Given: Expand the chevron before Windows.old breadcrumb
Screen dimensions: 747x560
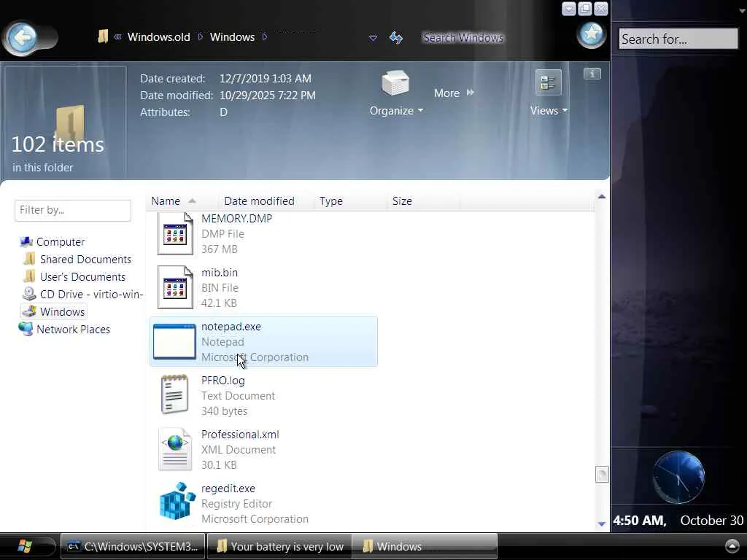Looking at the screenshot, I should tap(117, 36).
